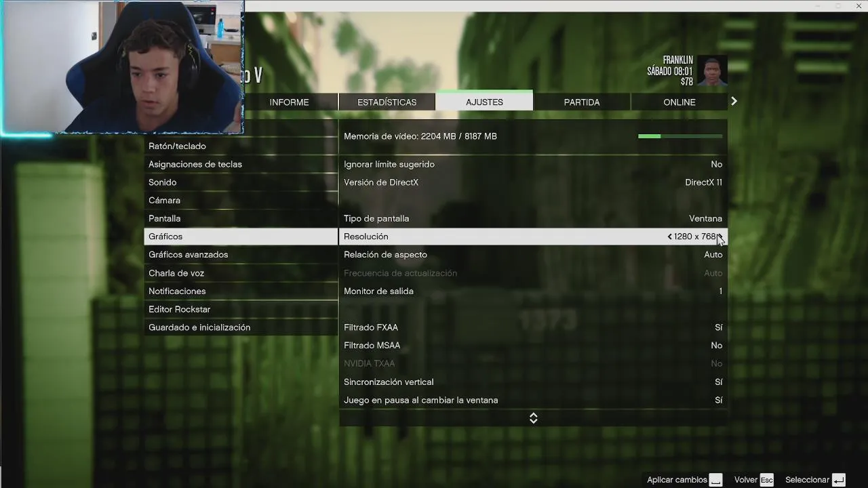Select Guardado e inicialización category
Image resolution: width=868 pixels, height=488 pixels.
(x=241, y=327)
